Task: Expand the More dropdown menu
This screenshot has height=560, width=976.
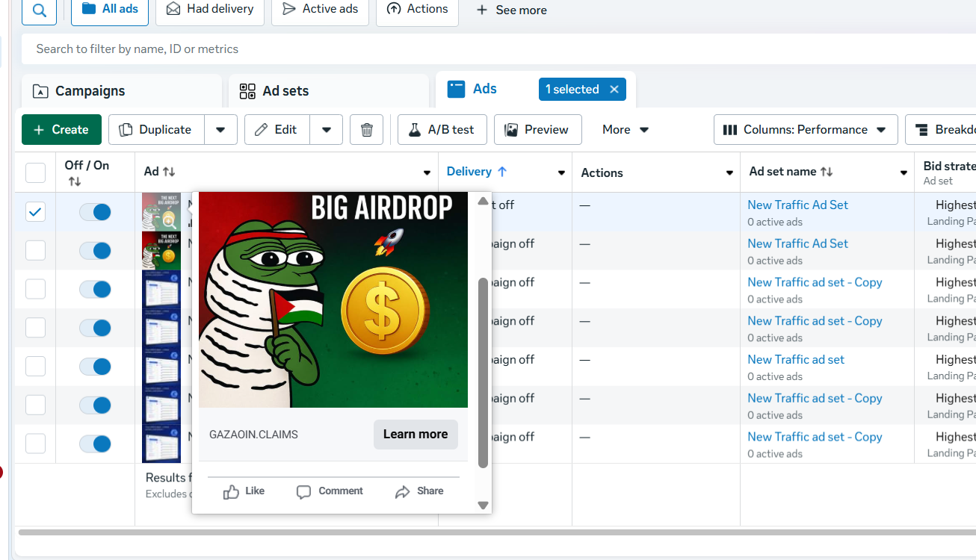Action: point(626,130)
